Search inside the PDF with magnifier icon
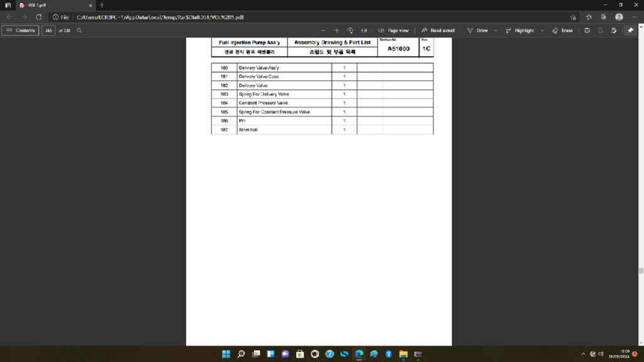644x362 pixels. click(x=79, y=30)
